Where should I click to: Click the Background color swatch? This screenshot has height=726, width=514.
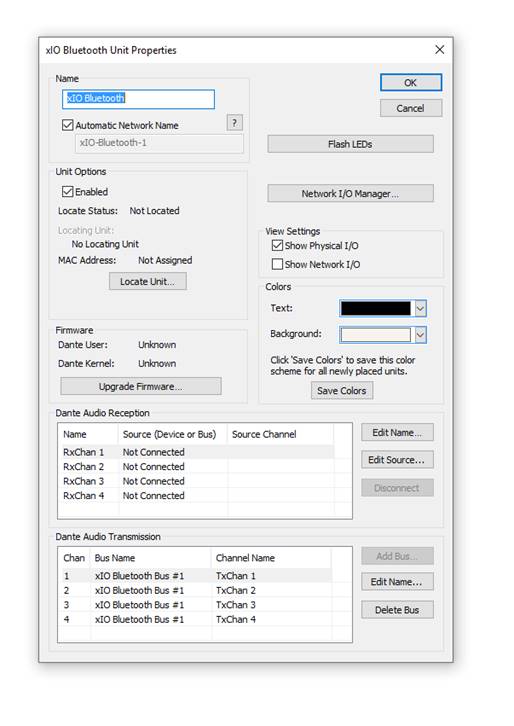(x=376, y=334)
